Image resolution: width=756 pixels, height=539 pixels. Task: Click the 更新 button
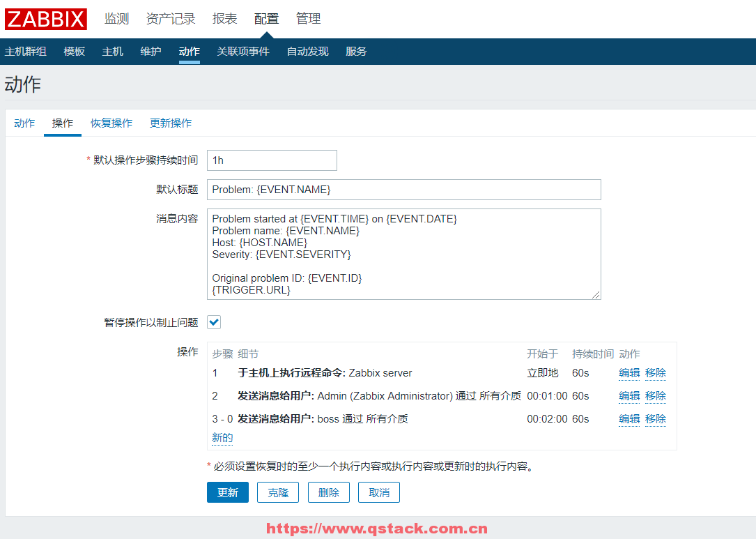coord(228,492)
